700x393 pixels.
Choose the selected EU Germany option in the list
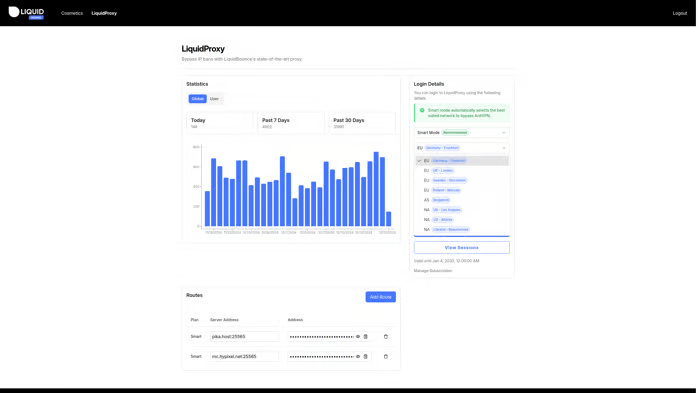462,161
